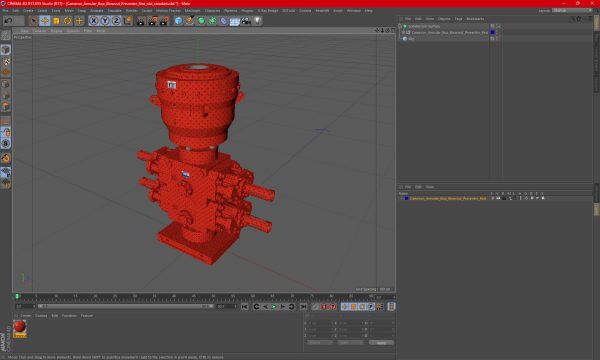Image resolution: width=600 pixels, height=360 pixels.
Task: Open the Layout dropdown at top right
Action: [x=572, y=11]
